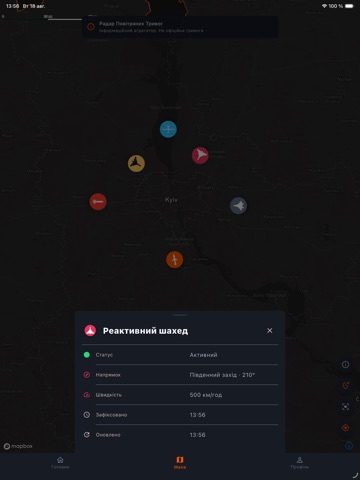Tap the green active status dot
The width and height of the screenshot is (360, 480).
(x=87, y=355)
